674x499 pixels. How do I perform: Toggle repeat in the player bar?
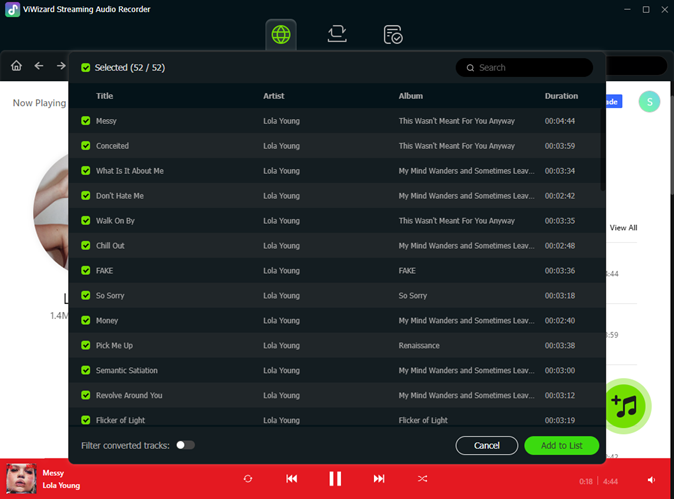tap(248, 479)
